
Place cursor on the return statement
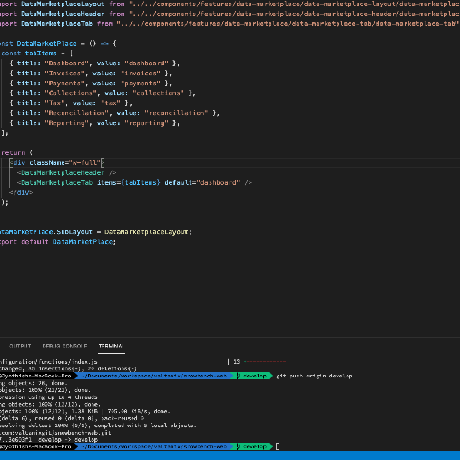point(17,153)
